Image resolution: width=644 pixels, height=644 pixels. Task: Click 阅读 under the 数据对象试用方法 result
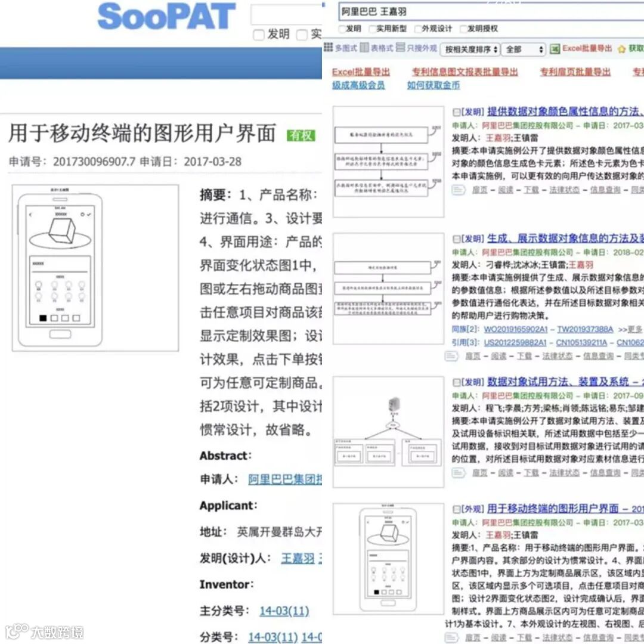tap(506, 473)
